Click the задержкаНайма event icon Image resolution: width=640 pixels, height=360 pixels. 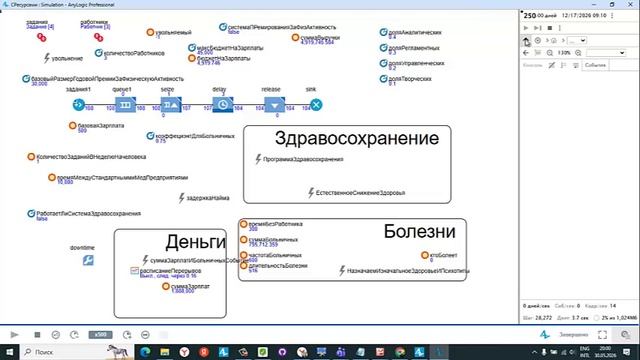(x=182, y=198)
